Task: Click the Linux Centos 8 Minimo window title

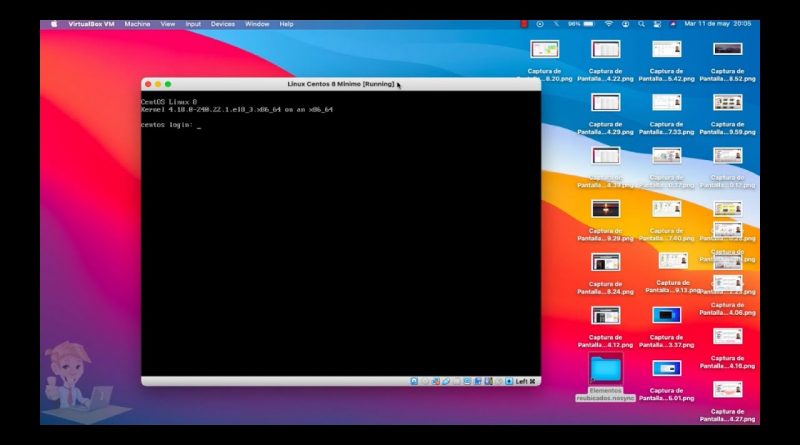Action: coord(341,84)
